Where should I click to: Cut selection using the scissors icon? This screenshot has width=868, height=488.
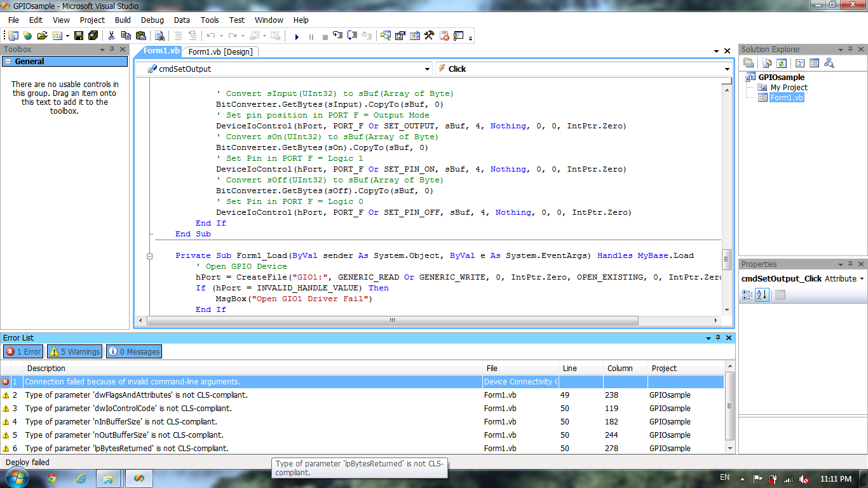pyautogui.click(x=111, y=36)
